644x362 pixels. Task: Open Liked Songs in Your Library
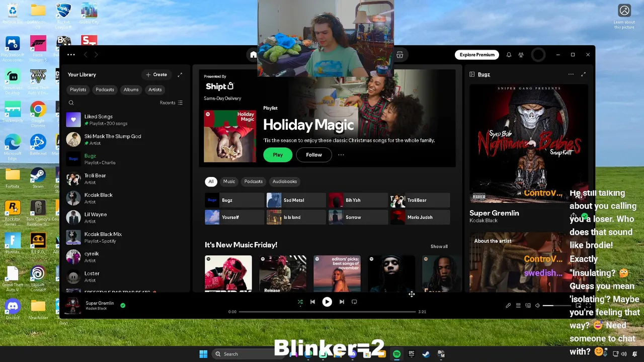coord(125,120)
